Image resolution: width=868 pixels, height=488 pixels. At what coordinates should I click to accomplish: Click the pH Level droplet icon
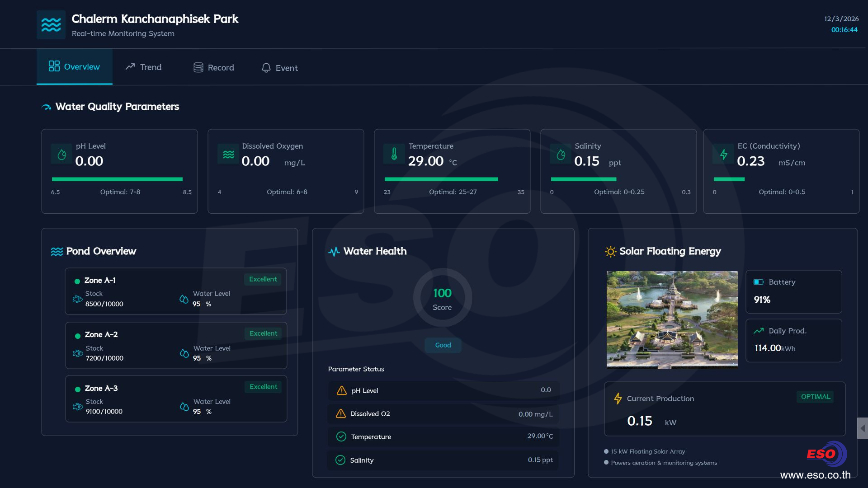tap(62, 155)
